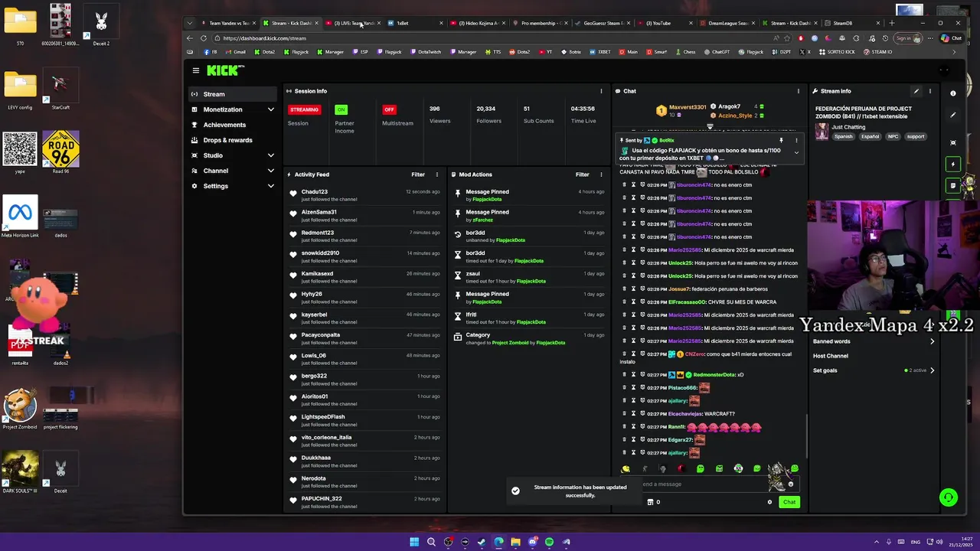Unpin the BotRix pinned message
The image size is (980, 551).
[x=781, y=140]
